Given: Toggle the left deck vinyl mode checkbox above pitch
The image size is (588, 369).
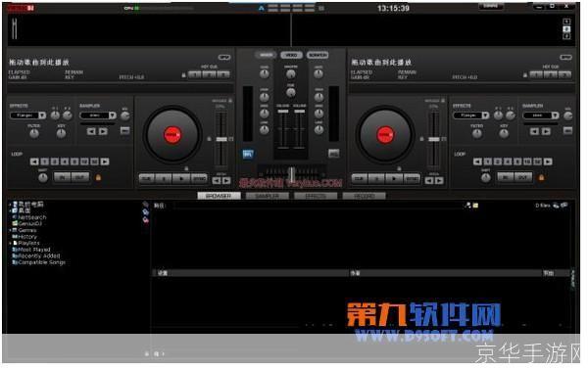Looking at the screenshot, I should pyautogui.click(x=230, y=101).
